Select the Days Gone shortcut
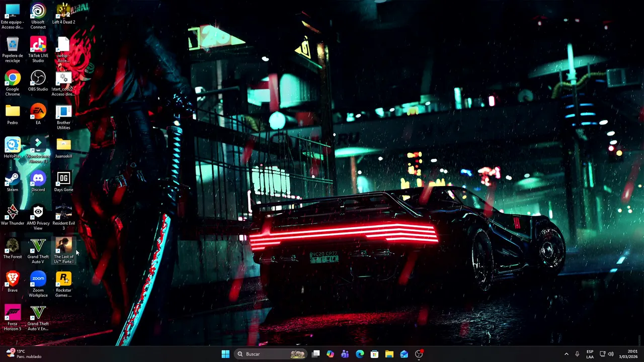The width and height of the screenshot is (644, 362). pyautogui.click(x=63, y=182)
